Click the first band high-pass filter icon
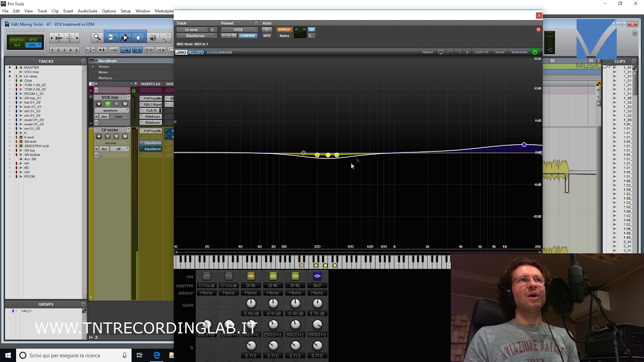This screenshot has height=362, width=644. 206,276
